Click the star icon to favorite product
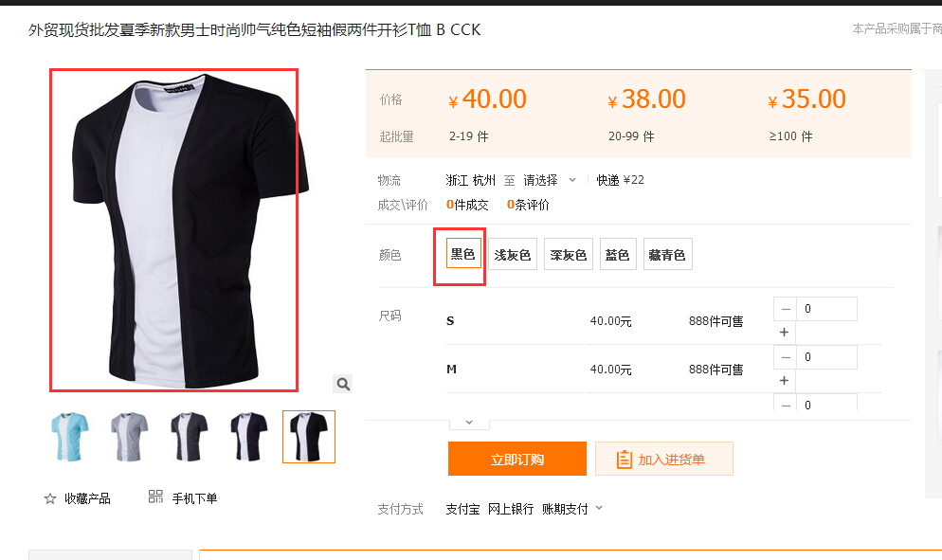The height and width of the screenshot is (560, 942). [50, 498]
